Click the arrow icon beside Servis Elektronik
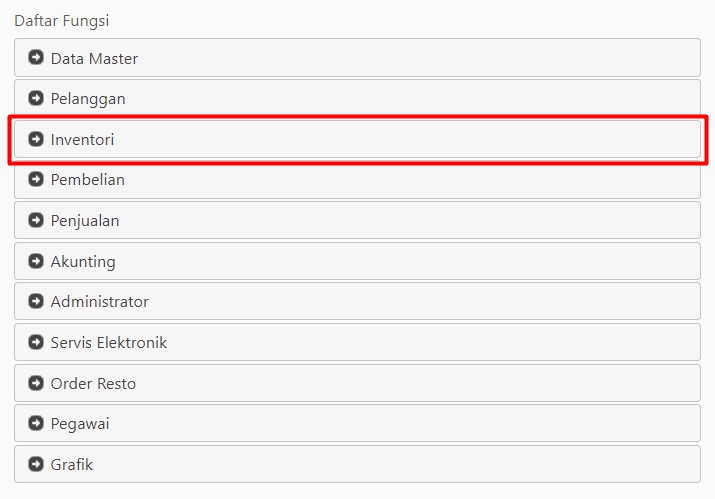 point(36,342)
